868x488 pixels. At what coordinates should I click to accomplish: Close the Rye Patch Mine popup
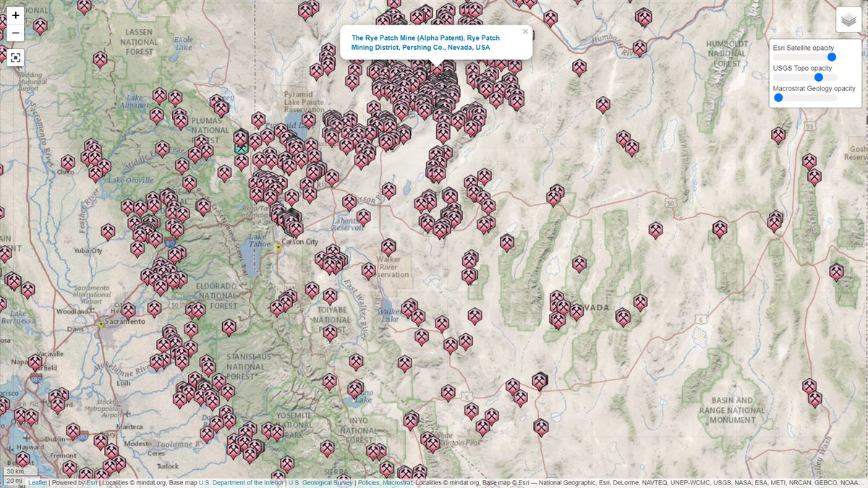(x=525, y=32)
